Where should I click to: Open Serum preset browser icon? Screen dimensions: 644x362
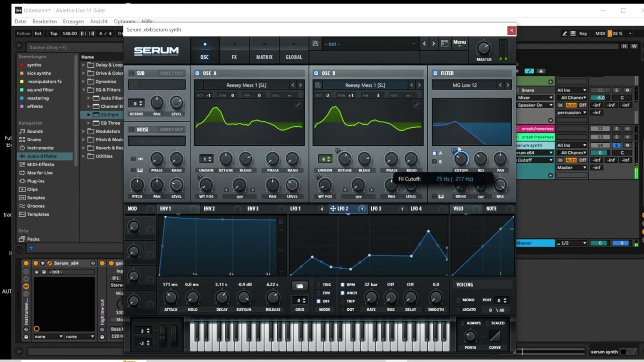pyautogui.click(x=445, y=44)
